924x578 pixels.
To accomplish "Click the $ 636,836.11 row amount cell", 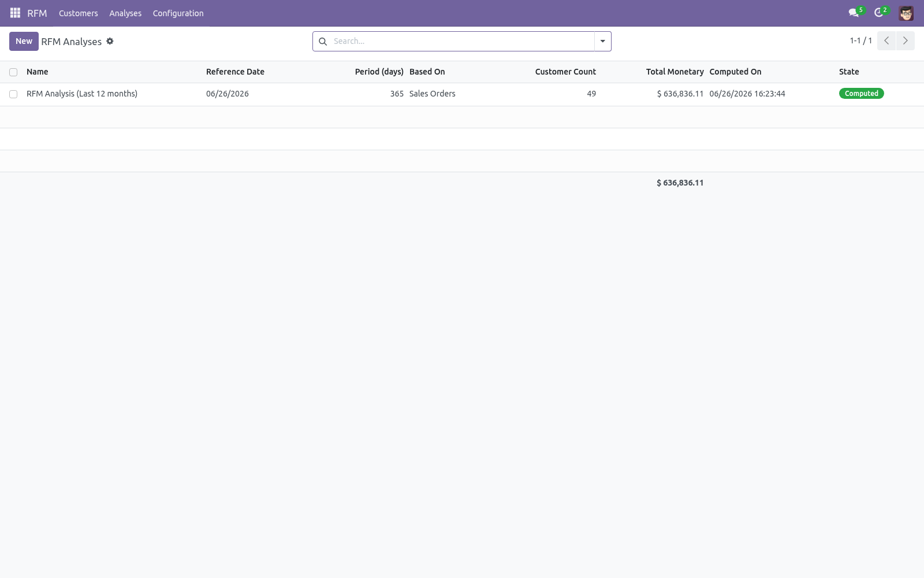I will click(680, 94).
